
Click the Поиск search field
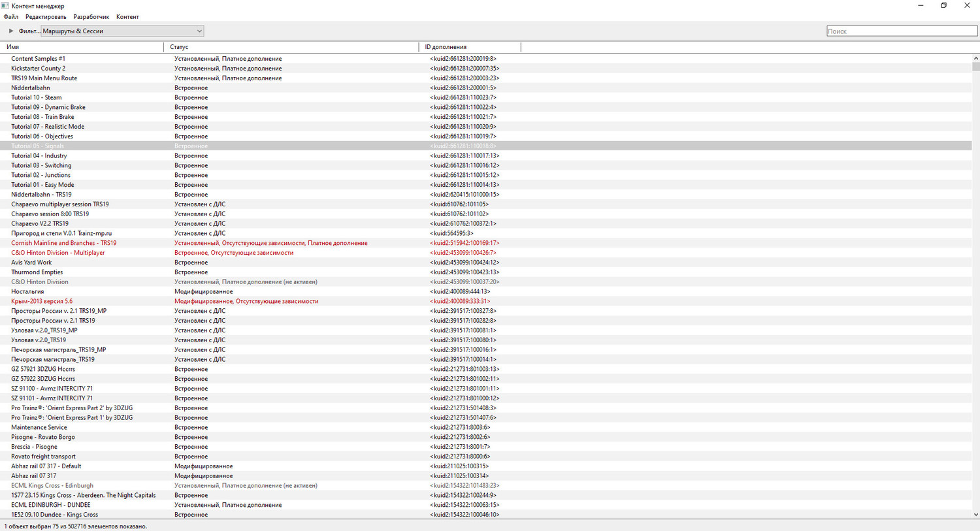click(x=902, y=31)
